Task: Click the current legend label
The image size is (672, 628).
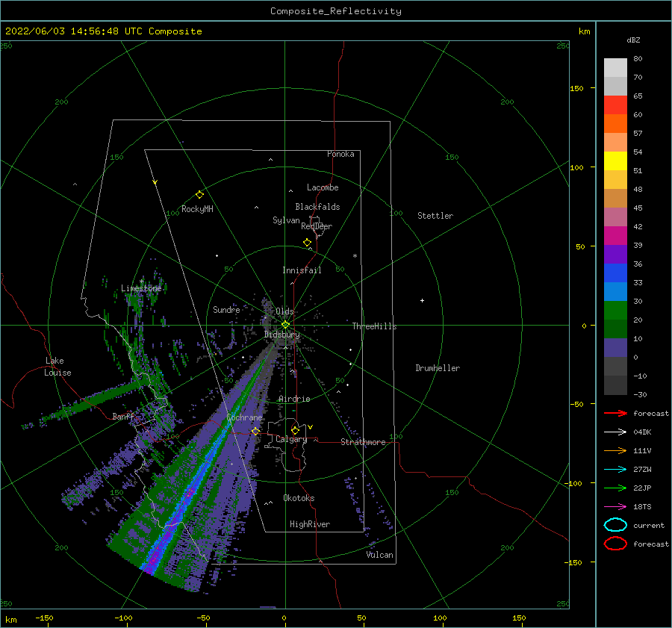Action: pyautogui.click(x=649, y=525)
